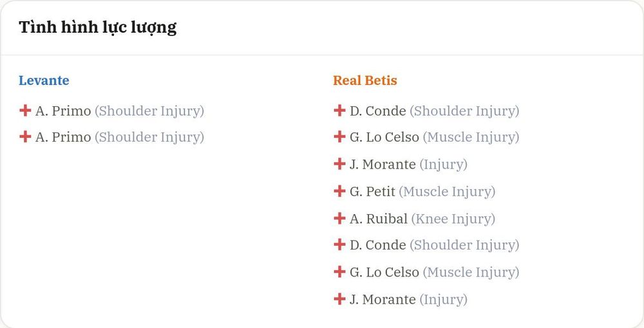The image size is (644, 328).
Task: Open the Levante team heading
Action: [x=44, y=80]
